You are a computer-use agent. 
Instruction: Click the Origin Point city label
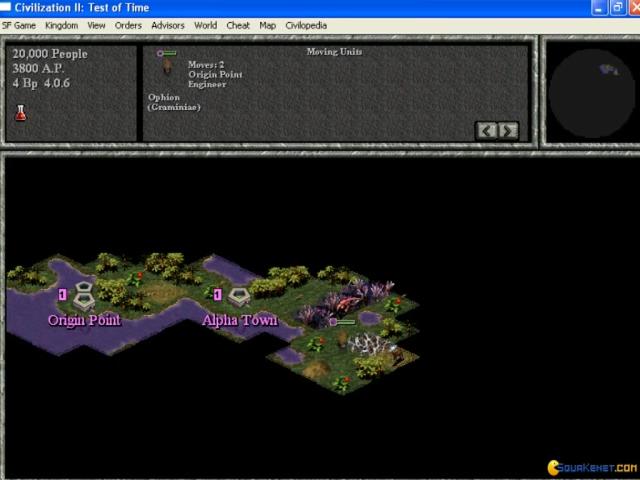[84, 320]
